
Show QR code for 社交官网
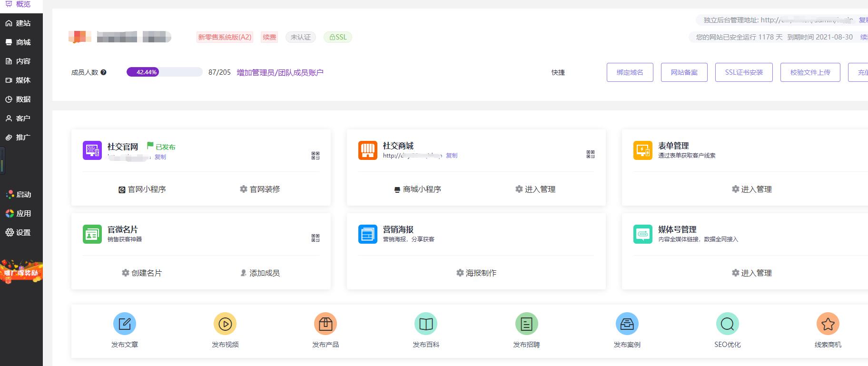315,156
